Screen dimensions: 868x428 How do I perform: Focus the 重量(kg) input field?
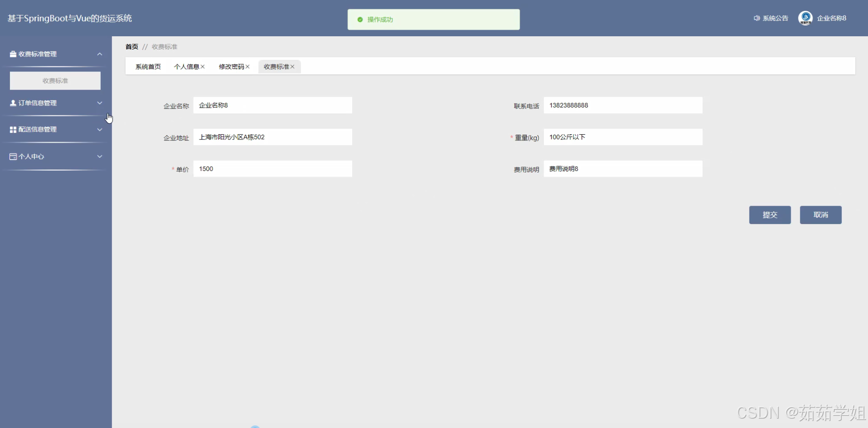coord(623,137)
